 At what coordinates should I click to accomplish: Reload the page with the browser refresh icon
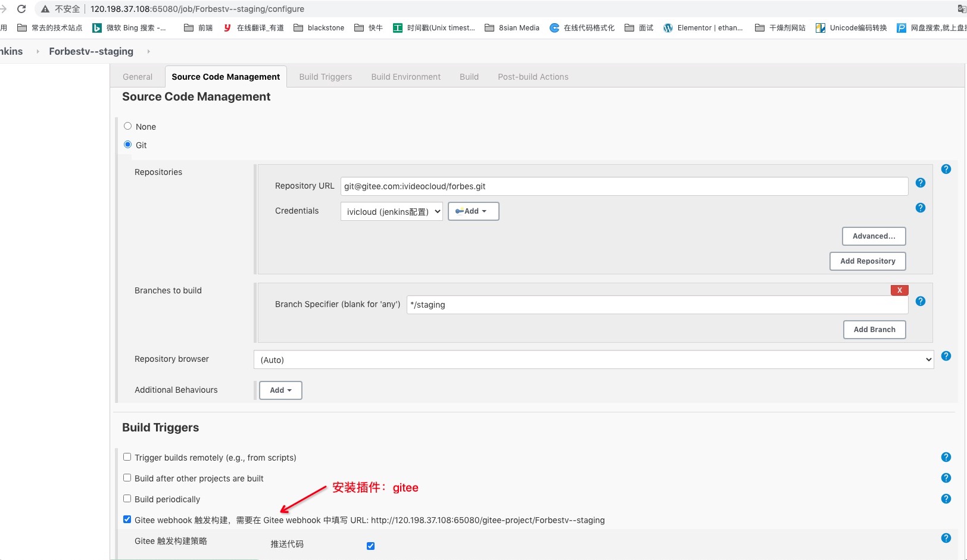click(x=21, y=9)
